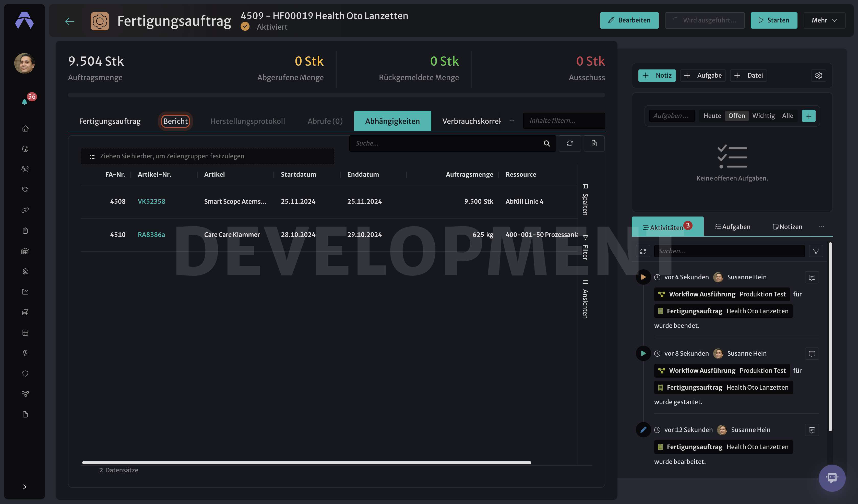This screenshot has width=858, height=504.
Task: Select the Abhängigkeiten tab
Action: pyautogui.click(x=392, y=121)
